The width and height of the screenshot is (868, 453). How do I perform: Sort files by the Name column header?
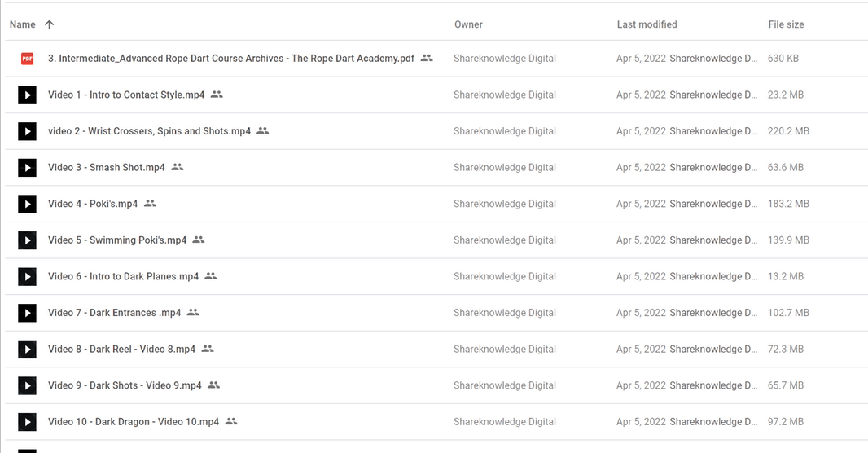tap(22, 24)
